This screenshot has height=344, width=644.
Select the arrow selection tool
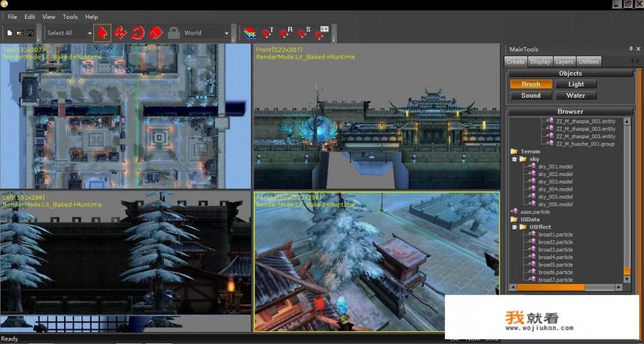[103, 32]
